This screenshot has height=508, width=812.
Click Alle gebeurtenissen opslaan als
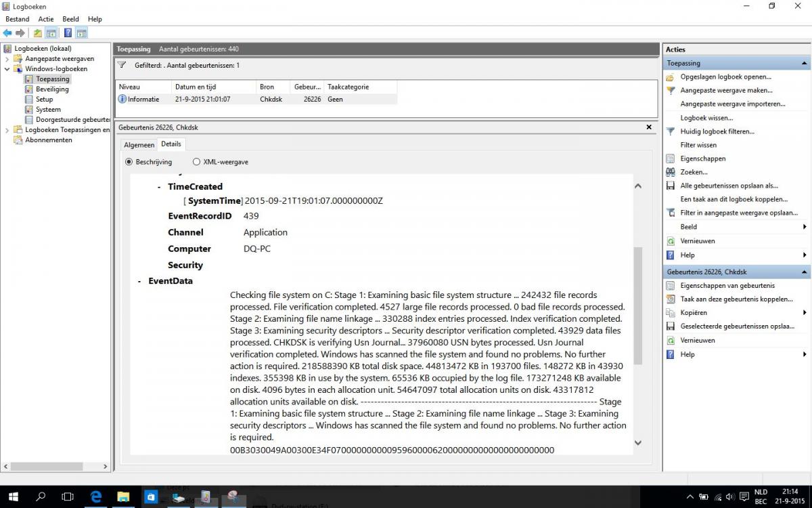(x=729, y=186)
